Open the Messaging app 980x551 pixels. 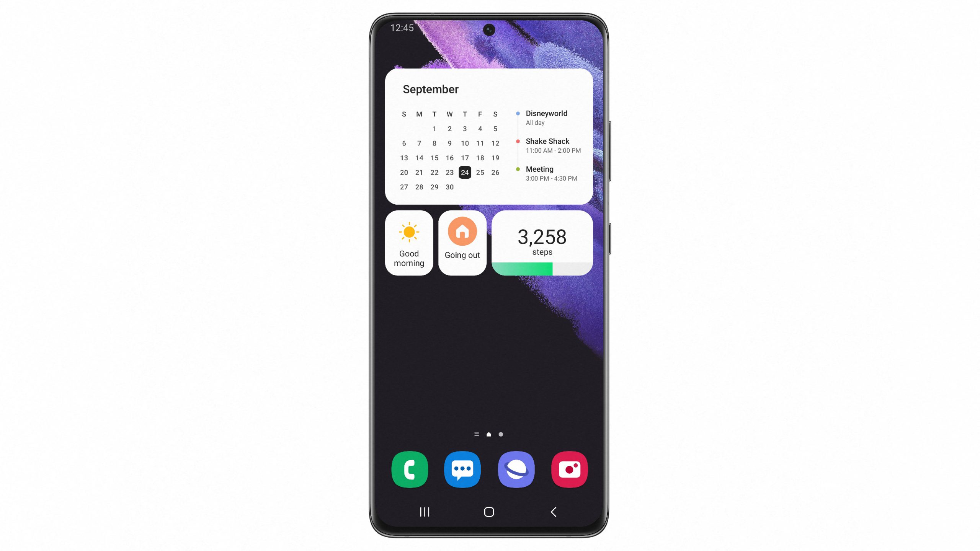tap(463, 469)
